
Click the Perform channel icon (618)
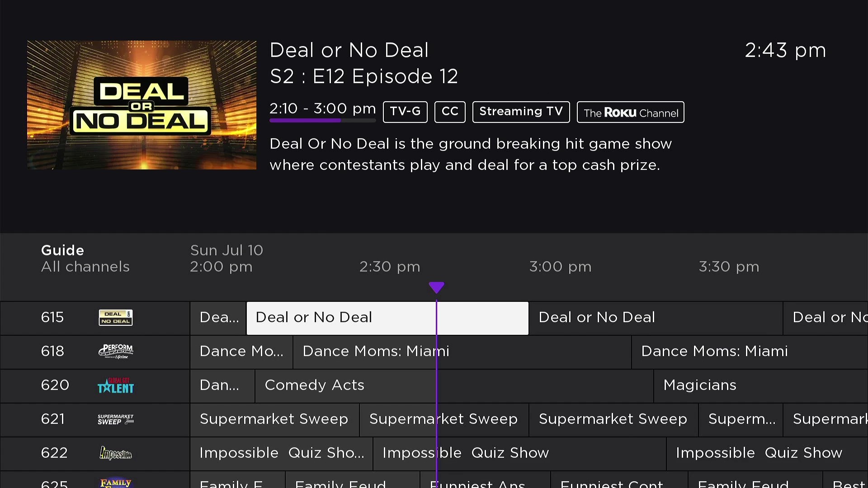pyautogui.click(x=116, y=351)
